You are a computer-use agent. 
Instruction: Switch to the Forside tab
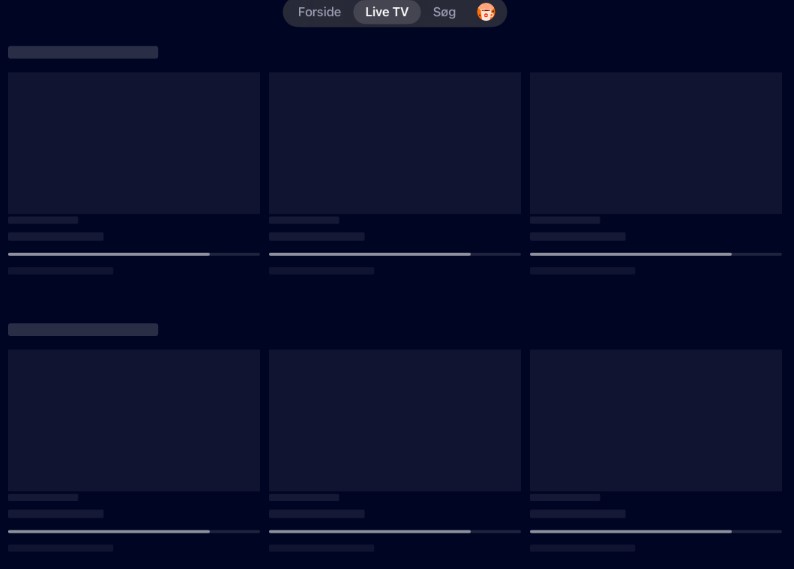coord(319,12)
